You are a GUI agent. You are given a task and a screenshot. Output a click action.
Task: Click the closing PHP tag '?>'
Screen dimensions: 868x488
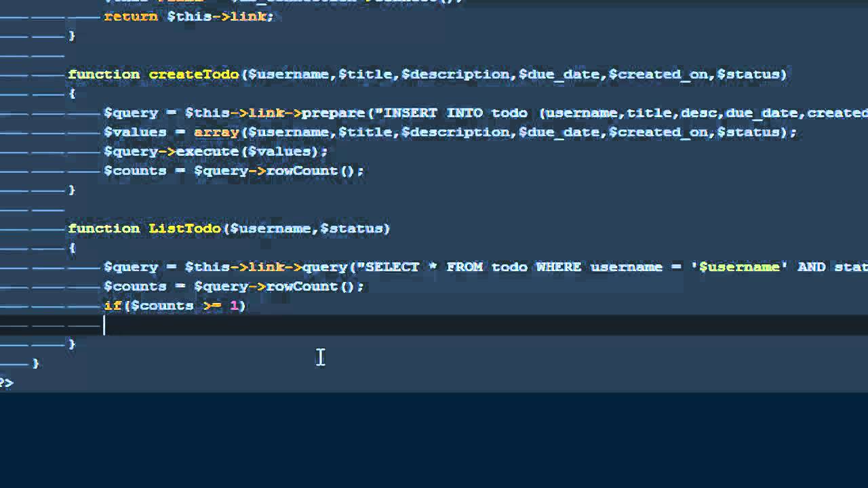coord(6,383)
